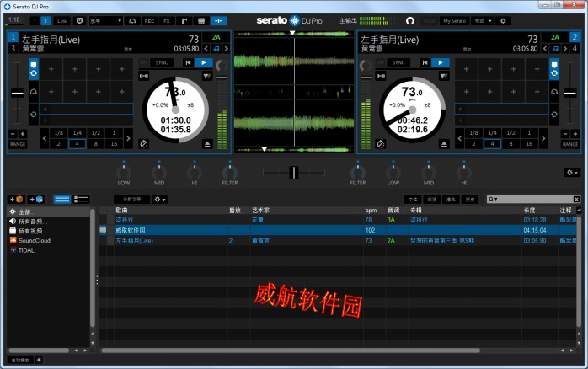Click the My Serato button
Image resolution: width=588 pixels, height=369 pixels.
point(455,19)
